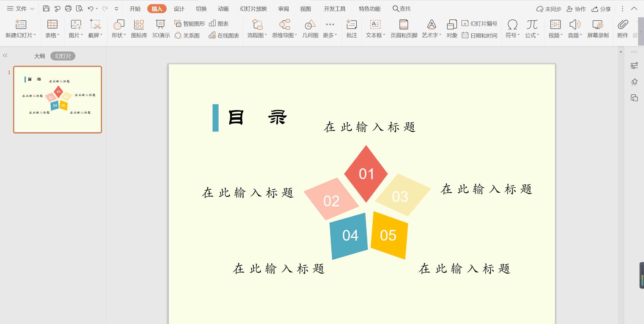The image size is (644, 324).
Task: Switch to 大纲 outline view
Action: point(39,56)
